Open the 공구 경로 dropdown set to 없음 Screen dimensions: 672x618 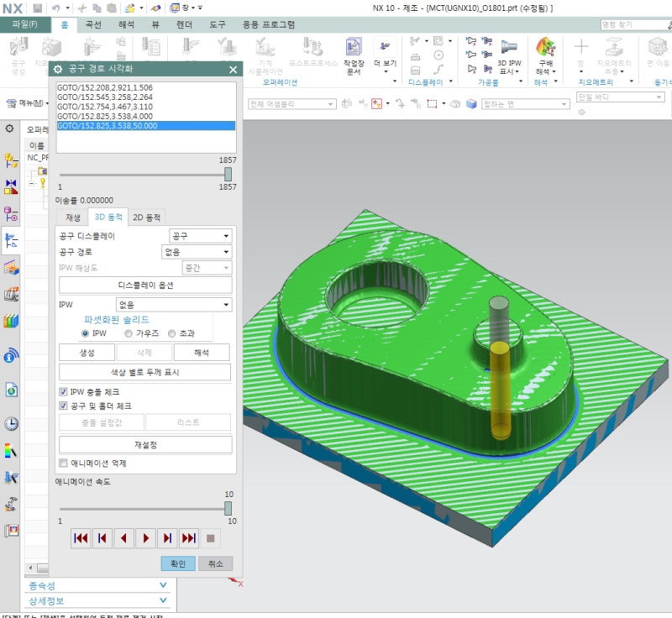(196, 251)
